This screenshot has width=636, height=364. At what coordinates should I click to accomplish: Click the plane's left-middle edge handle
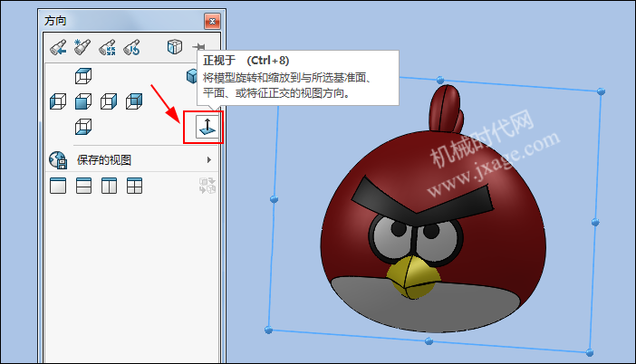(274, 199)
